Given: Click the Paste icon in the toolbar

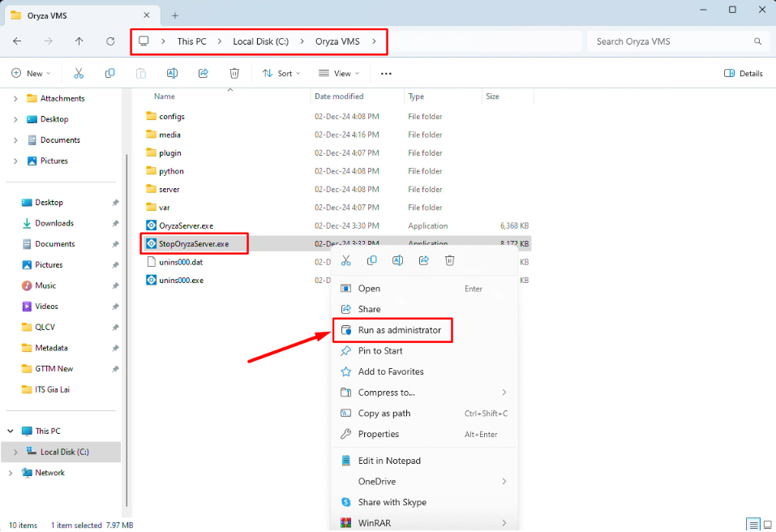Looking at the screenshot, I should pos(141,73).
